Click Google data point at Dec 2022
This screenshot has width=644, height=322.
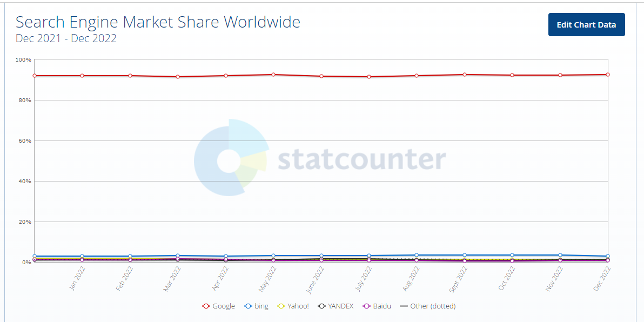pos(607,75)
